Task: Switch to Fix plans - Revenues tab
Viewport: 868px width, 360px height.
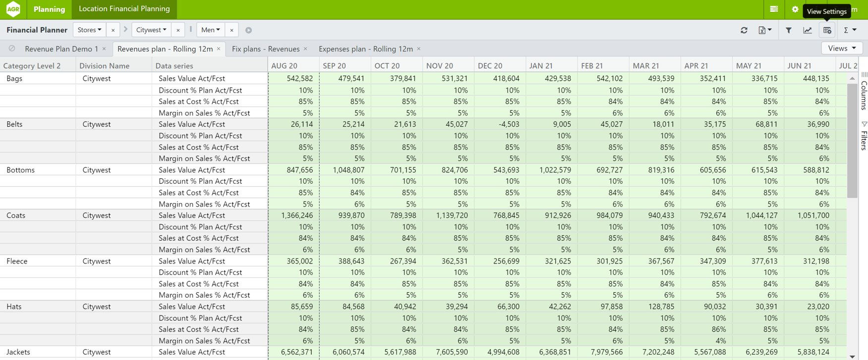Action: coord(266,49)
